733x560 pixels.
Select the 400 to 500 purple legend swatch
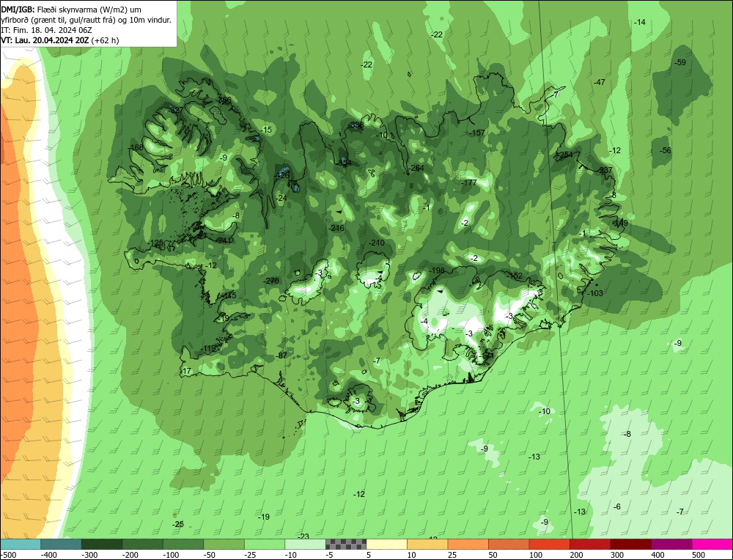click(x=671, y=544)
